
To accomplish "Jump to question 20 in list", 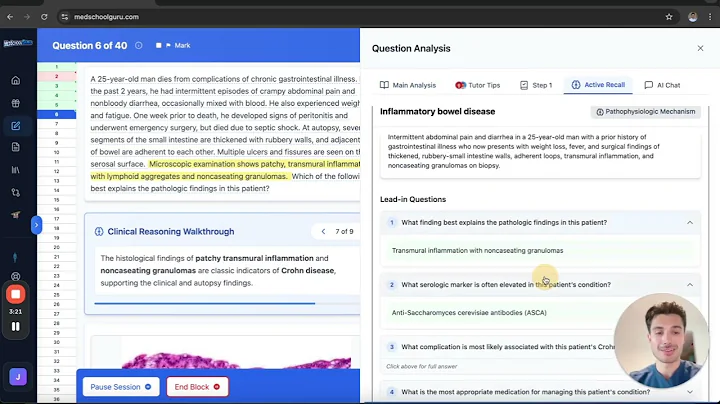I will pyautogui.click(x=56, y=247).
